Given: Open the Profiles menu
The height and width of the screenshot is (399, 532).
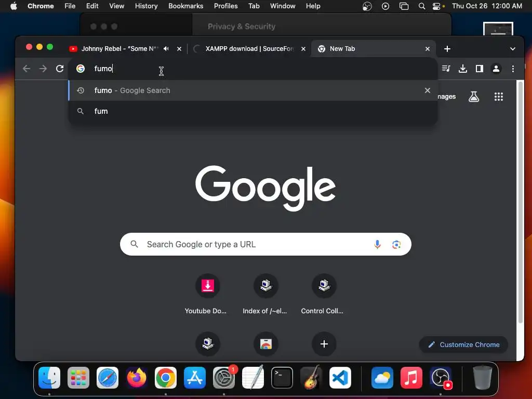Looking at the screenshot, I should click(225, 6).
